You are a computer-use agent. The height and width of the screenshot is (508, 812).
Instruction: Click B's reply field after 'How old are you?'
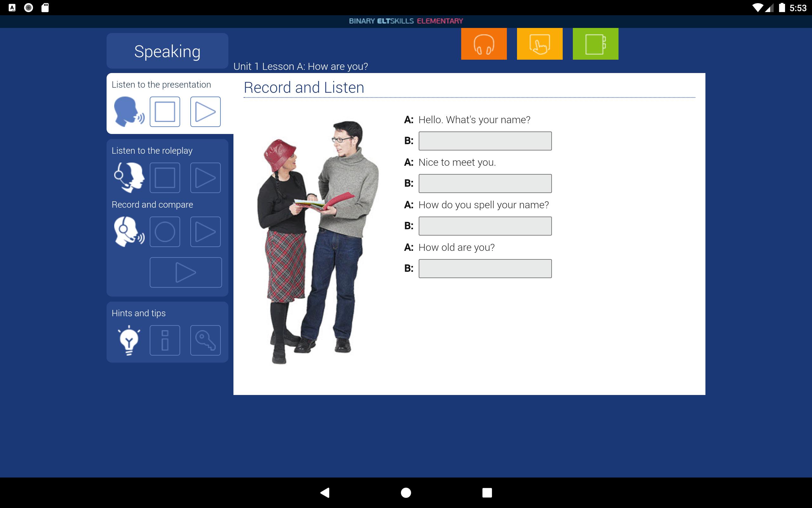485,269
